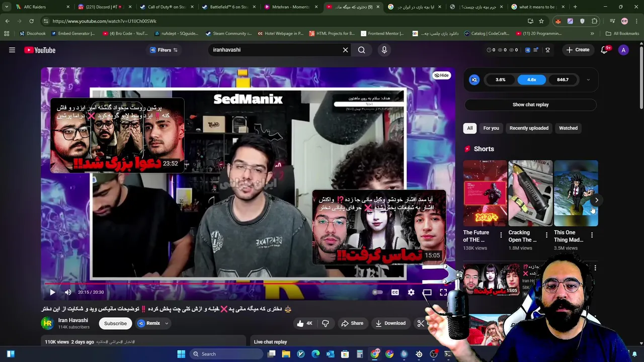Viewport: 644px width, 362px height.
Task: Click the magnifier search button
Action: pos(361,50)
